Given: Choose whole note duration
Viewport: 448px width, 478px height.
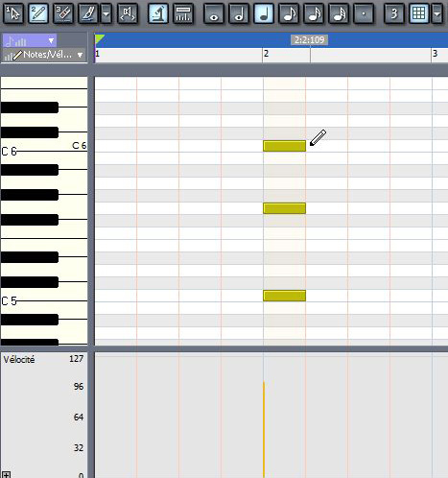Looking at the screenshot, I should pyautogui.click(x=214, y=13).
